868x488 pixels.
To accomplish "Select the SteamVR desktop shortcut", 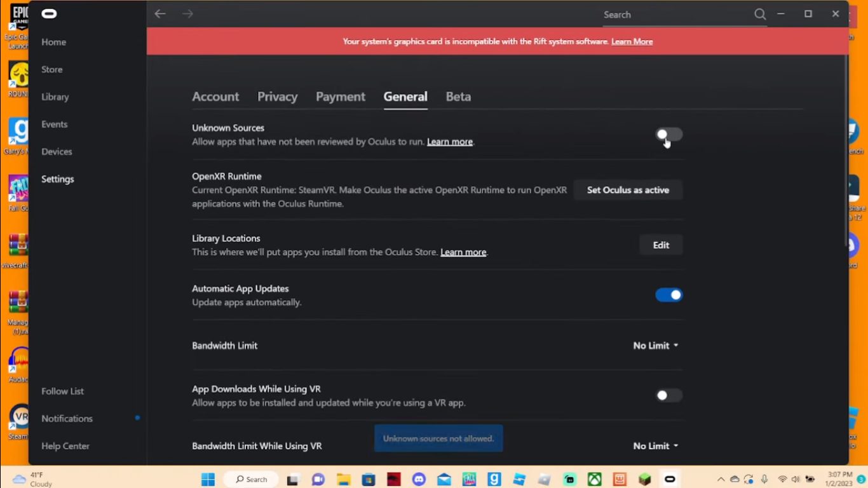I will [18, 422].
